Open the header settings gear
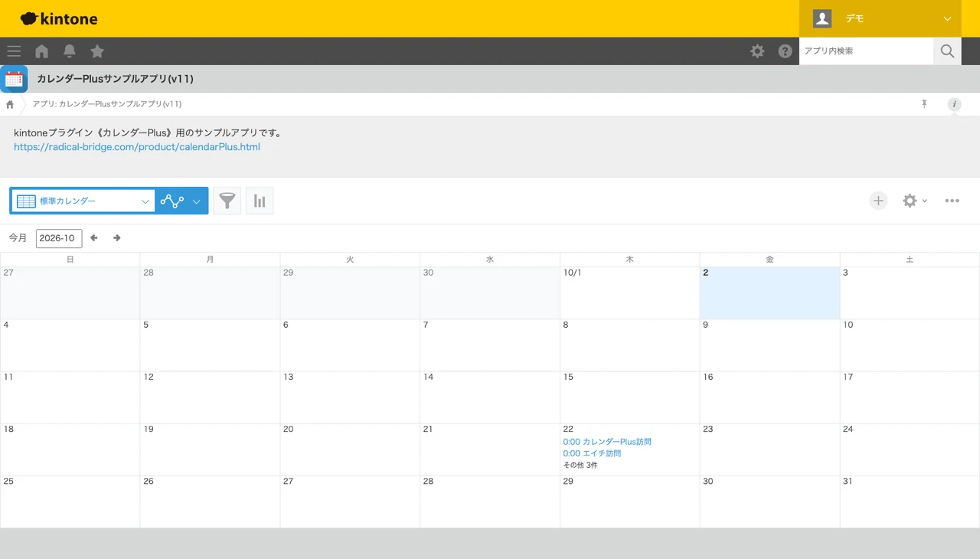 pyautogui.click(x=757, y=51)
